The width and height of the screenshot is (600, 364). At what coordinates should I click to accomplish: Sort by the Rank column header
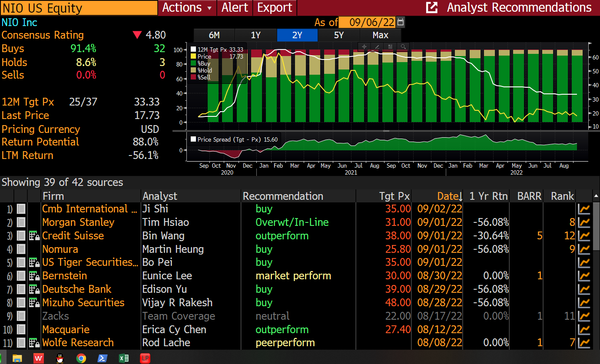click(562, 196)
